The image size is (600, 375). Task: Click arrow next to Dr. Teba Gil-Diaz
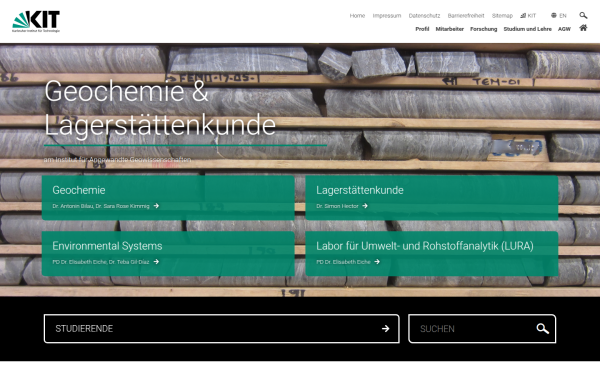click(x=156, y=262)
